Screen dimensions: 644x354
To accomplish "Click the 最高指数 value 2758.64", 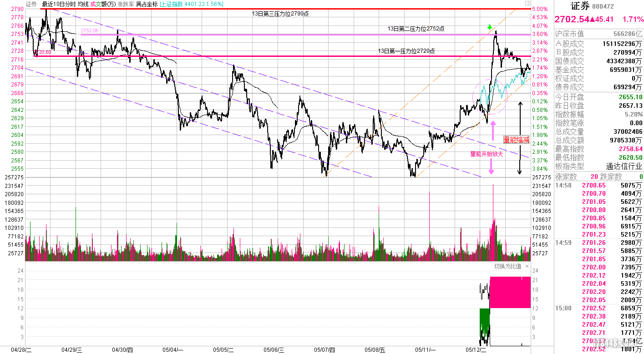I will (x=631, y=149).
